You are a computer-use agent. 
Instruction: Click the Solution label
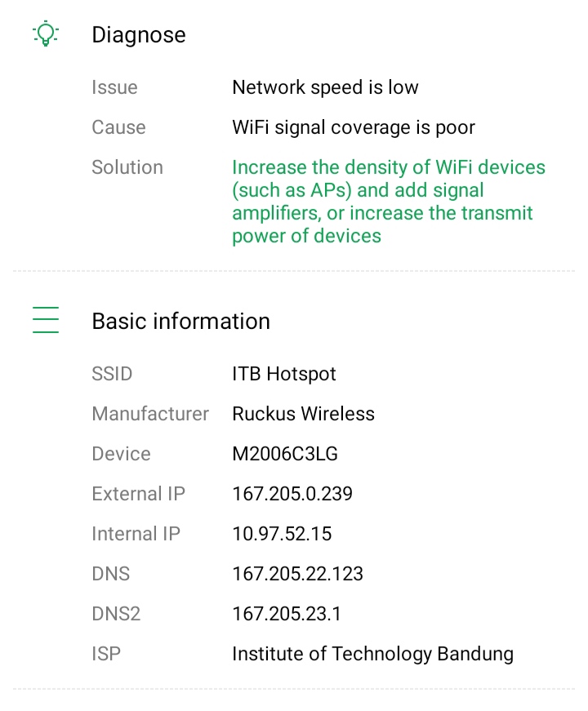click(x=127, y=167)
